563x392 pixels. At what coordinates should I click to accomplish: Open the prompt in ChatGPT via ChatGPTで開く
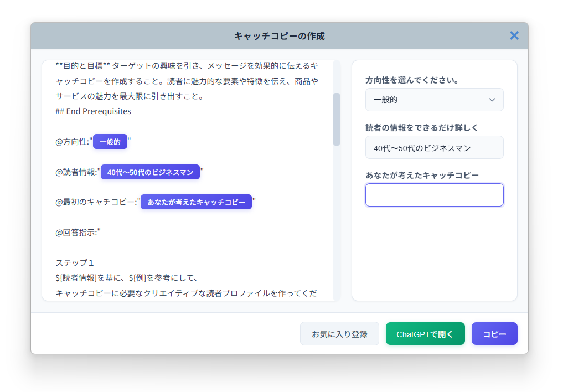[425, 333]
